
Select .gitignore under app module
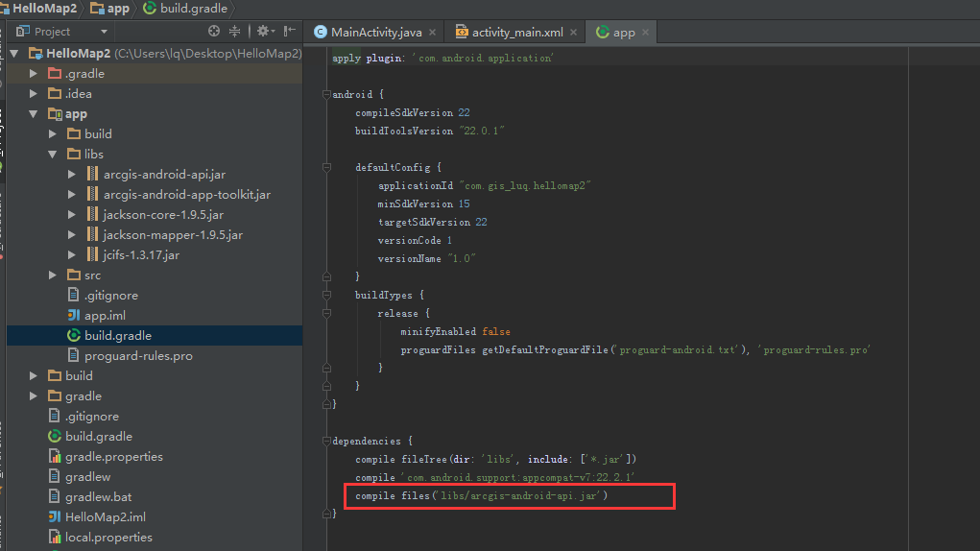111,296
